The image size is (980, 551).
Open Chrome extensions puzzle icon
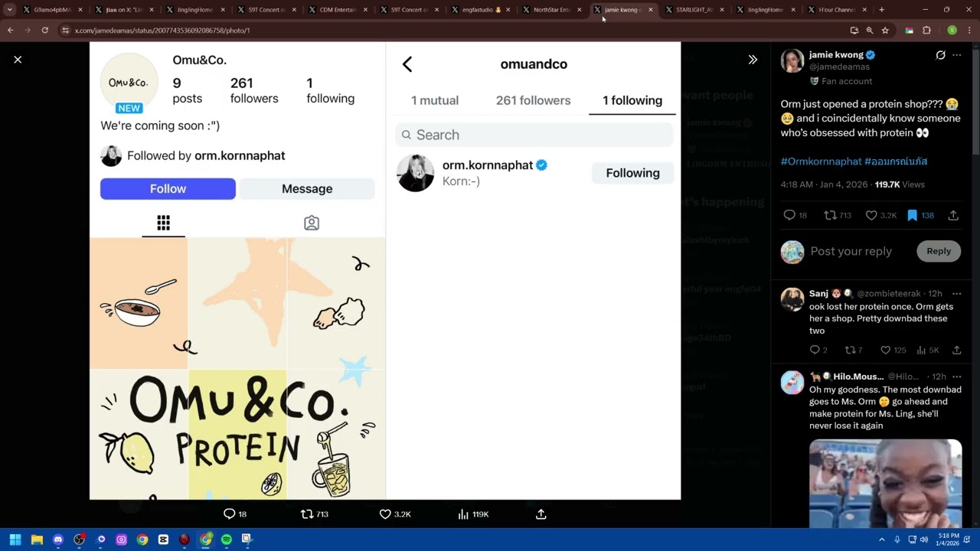926,31
